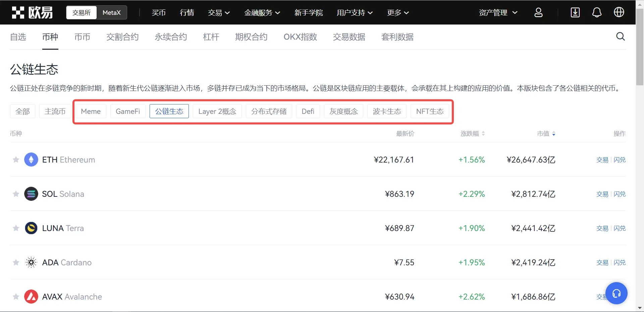This screenshot has height=312, width=644.
Task: Expand the 资产管理 dropdown
Action: (x=498, y=12)
